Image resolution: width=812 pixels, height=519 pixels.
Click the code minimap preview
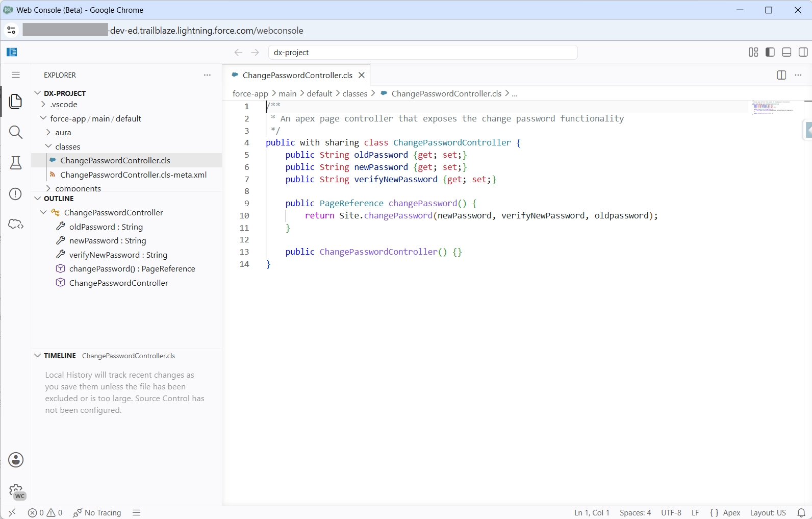(772, 108)
